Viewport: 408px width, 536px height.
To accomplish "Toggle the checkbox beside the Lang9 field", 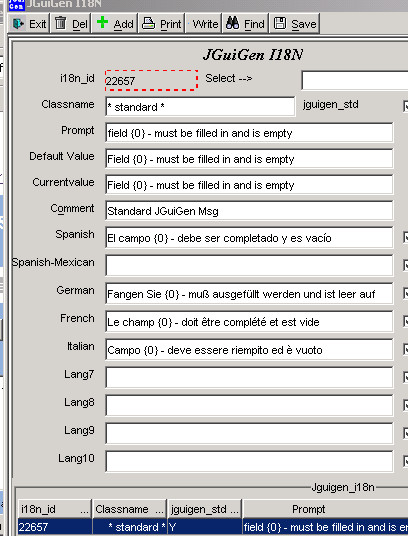I will tap(406, 433).
